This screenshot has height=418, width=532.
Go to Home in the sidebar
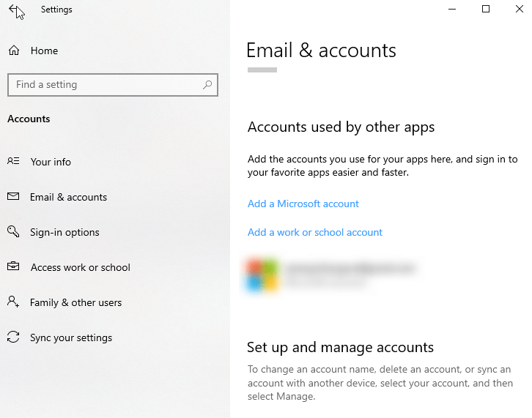(44, 51)
